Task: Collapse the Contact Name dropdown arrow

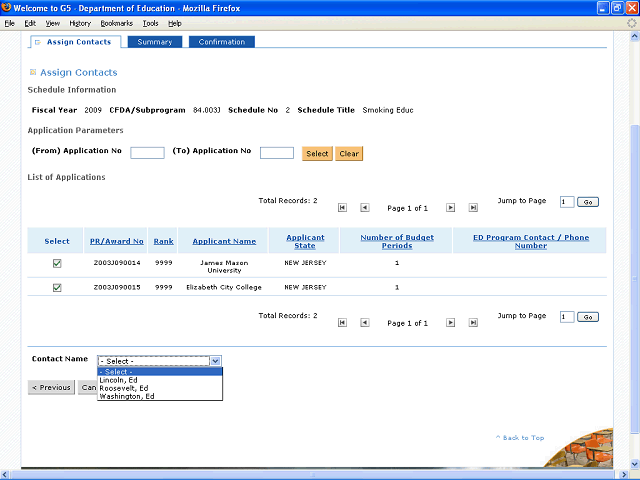Action: pos(216,361)
